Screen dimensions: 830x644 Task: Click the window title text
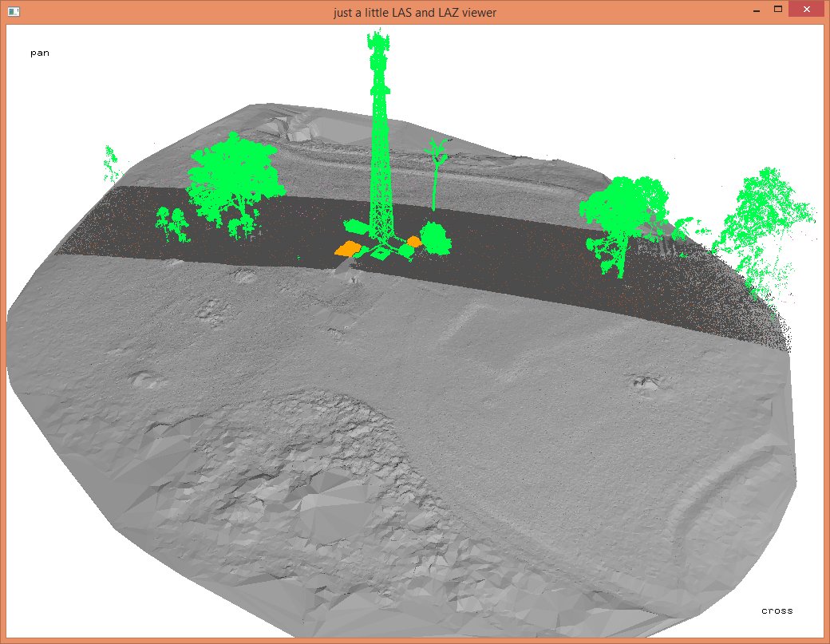415,12
